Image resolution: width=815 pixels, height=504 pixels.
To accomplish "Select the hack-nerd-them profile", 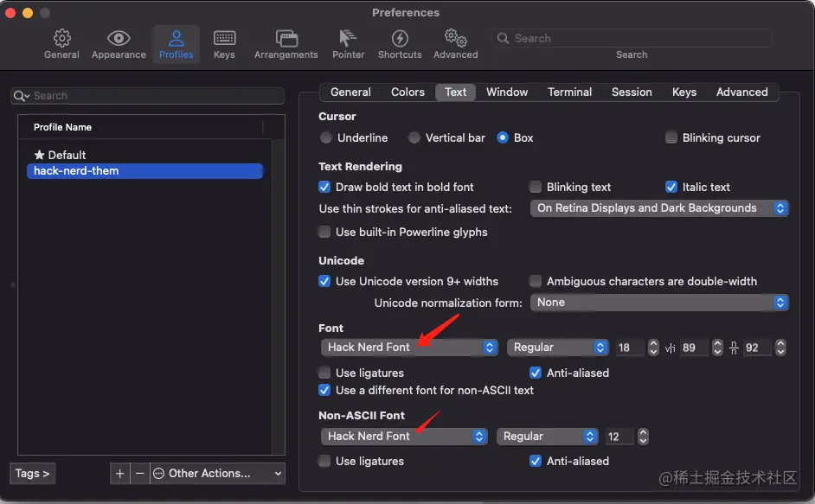I will point(145,171).
